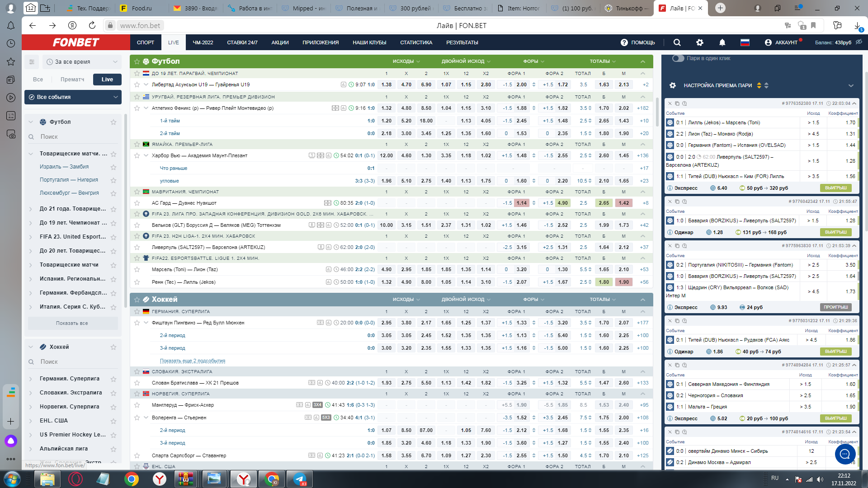Click highlighted odds 4.90 in АС Гард row
868x488 pixels.
(563, 203)
